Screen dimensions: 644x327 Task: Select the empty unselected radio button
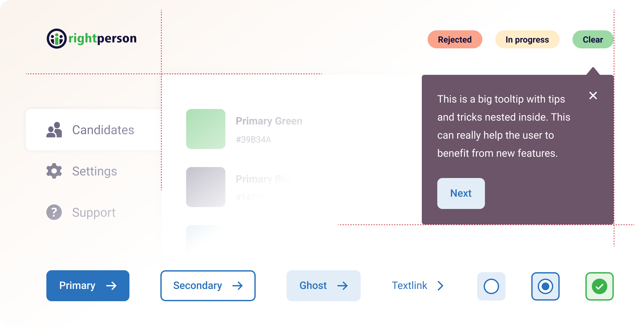tap(491, 286)
